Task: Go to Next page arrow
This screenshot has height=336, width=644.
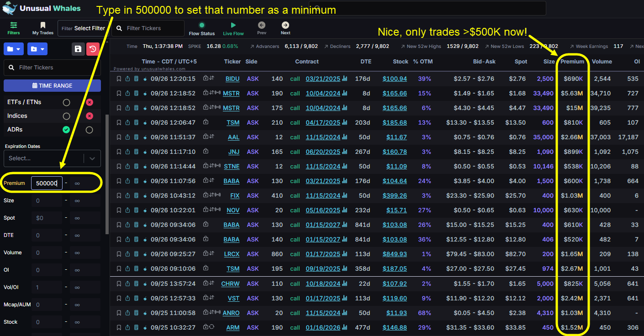Action: point(285,25)
